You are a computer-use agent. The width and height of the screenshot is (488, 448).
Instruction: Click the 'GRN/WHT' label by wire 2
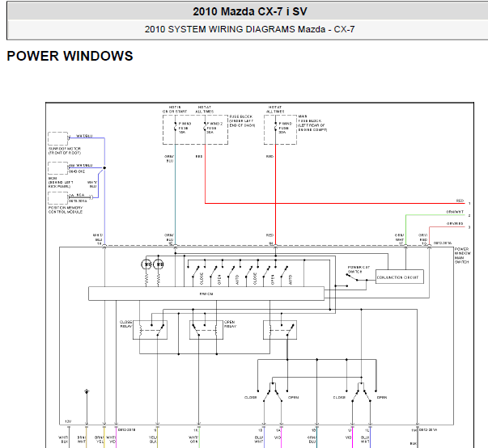(455, 212)
